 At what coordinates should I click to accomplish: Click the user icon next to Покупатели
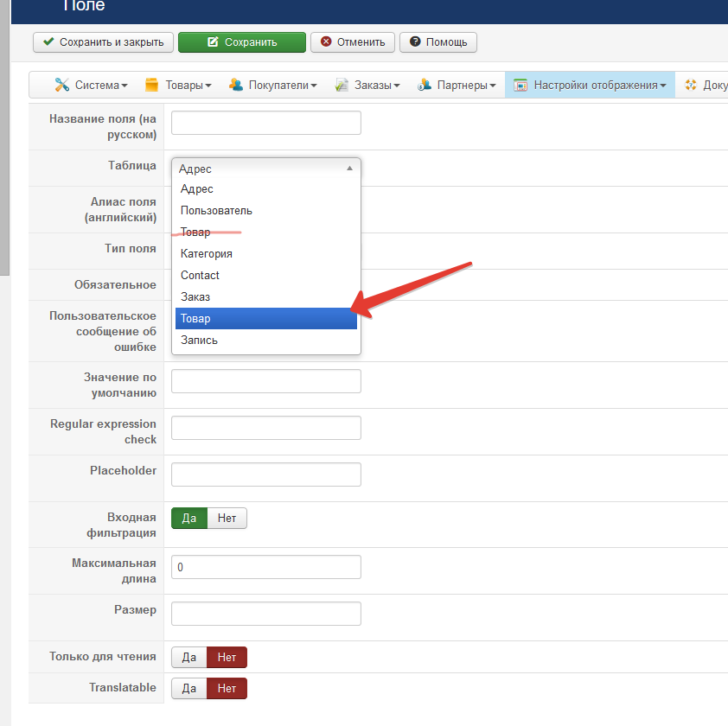click(x=236, y=85)
